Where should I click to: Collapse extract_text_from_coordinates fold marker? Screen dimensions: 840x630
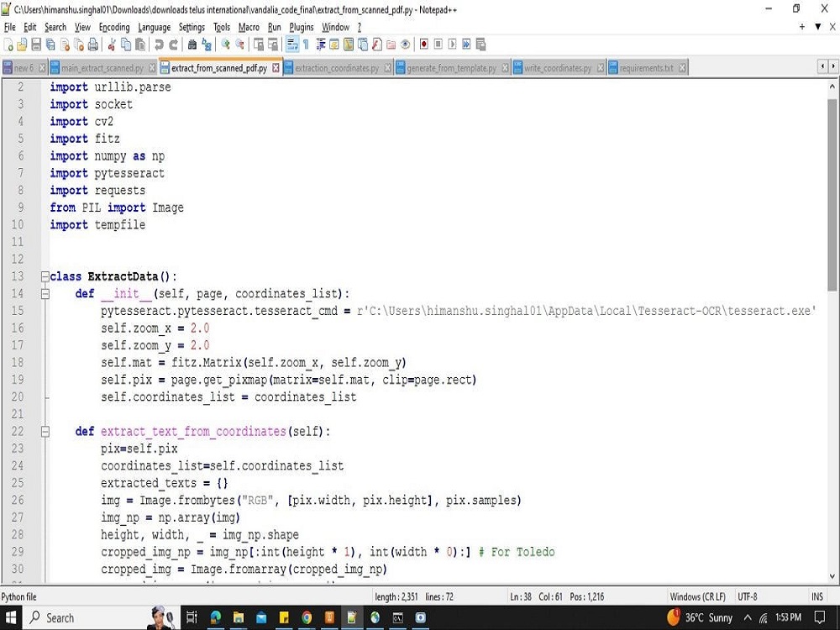pos(45,431)
